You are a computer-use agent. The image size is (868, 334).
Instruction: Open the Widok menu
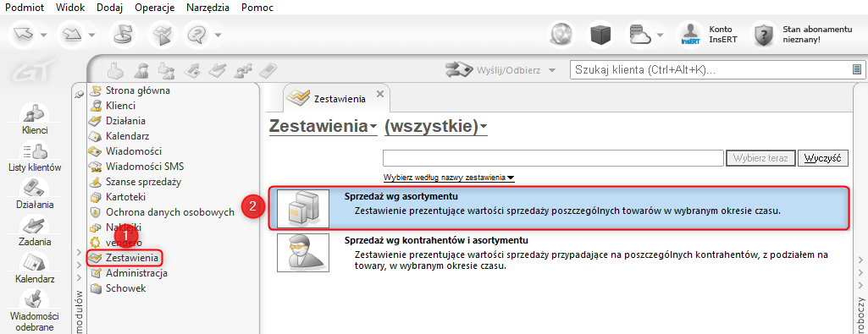71,8
